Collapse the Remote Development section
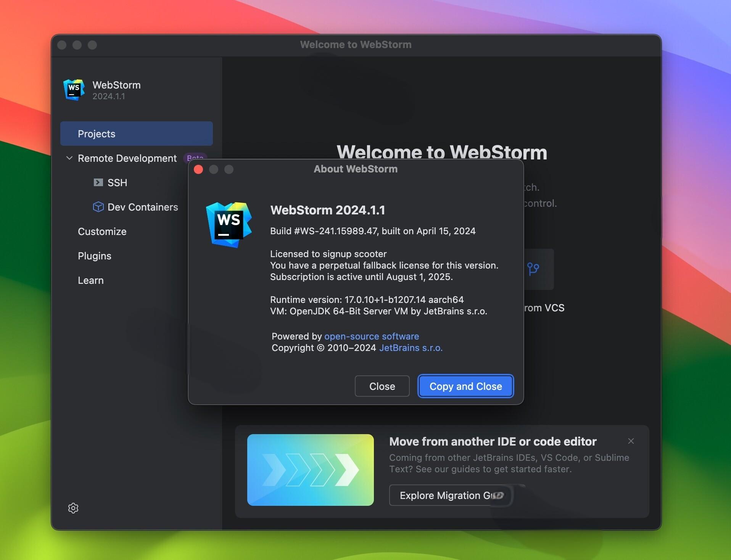 pos(69,158)
